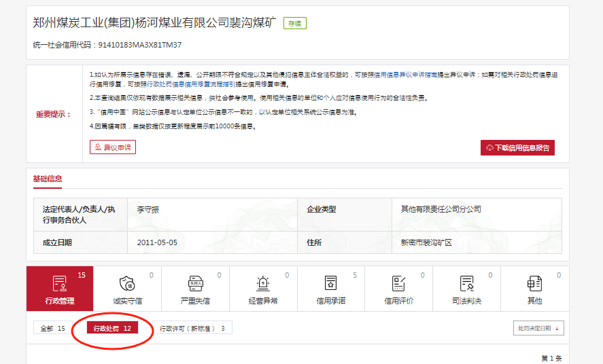Screen dimensions: 603x364
Task: Click the address value 新密市裴沟矿区
Action: [426, 242]
